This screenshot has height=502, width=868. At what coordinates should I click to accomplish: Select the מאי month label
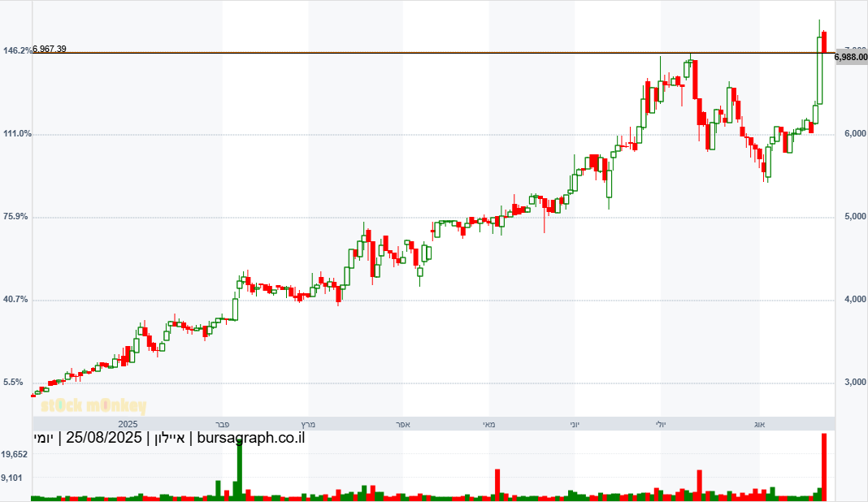[x=488, y=425]
